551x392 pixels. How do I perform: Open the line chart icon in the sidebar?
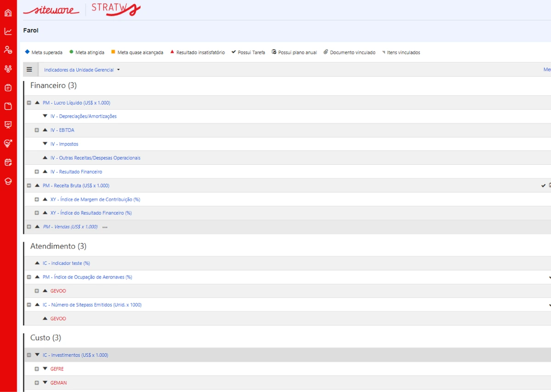tap(8, 31)
